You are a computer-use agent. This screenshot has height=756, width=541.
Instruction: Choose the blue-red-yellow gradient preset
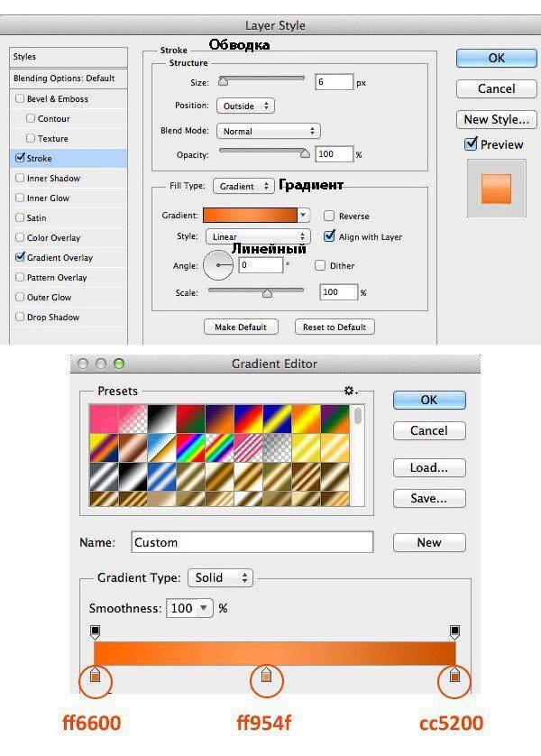(248, 419)
